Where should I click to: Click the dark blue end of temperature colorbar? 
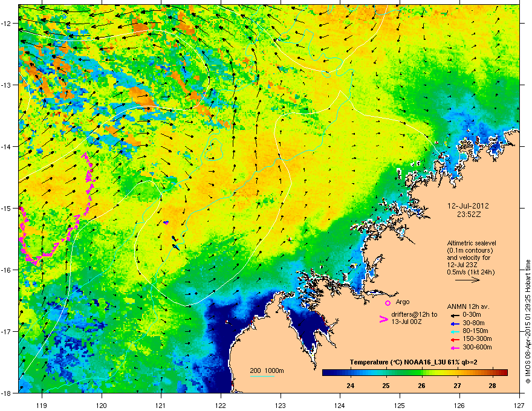(326, 373)
